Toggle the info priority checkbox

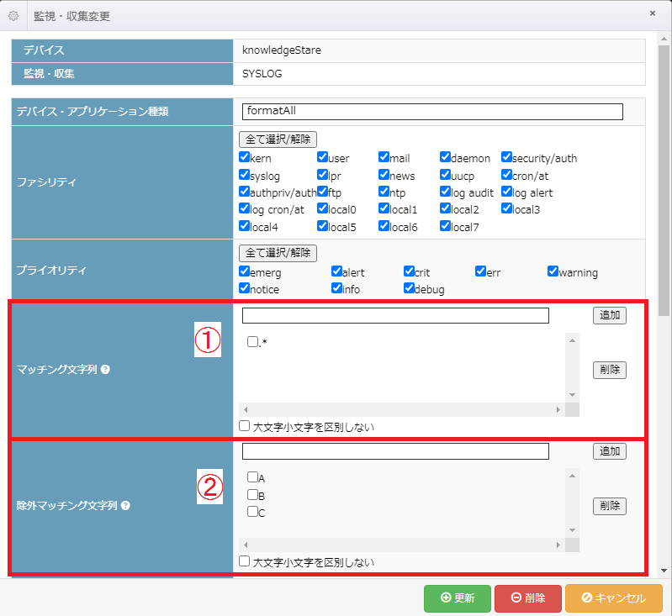click(337, 288)
